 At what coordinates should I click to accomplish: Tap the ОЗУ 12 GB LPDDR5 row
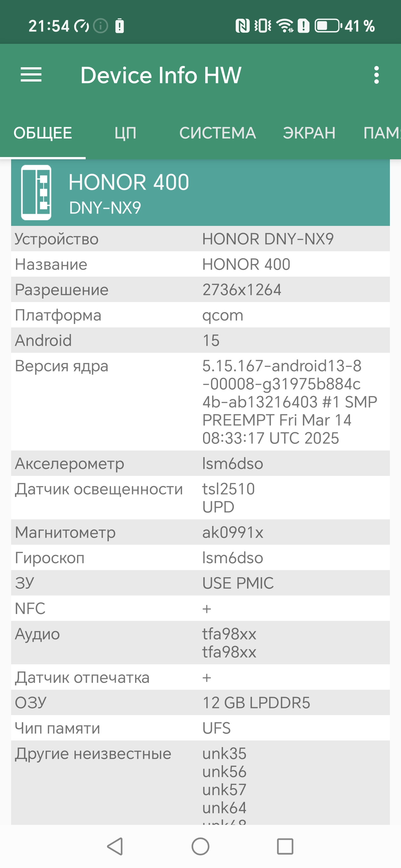200,703
